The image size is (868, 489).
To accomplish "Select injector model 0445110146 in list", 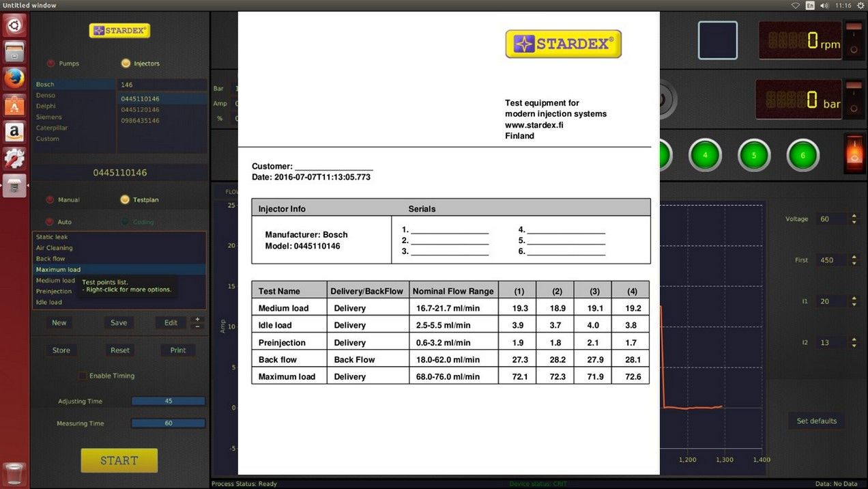I will tap(162, 99).
